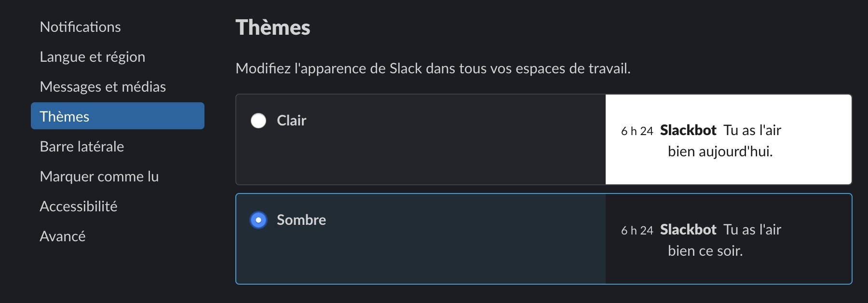Select the Sombre theme radio button

[x=258, y=220]
